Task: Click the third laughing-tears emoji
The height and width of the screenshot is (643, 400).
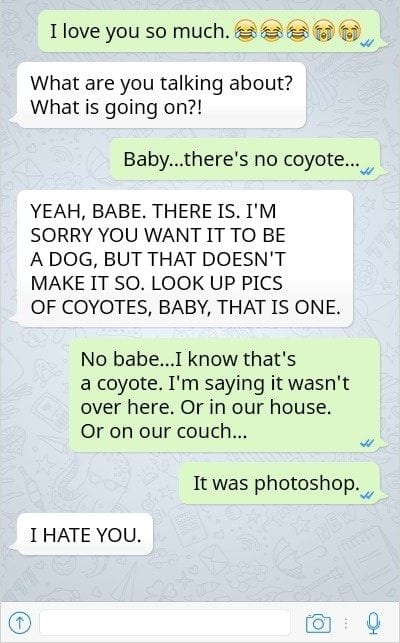Action: click(297, 31)
